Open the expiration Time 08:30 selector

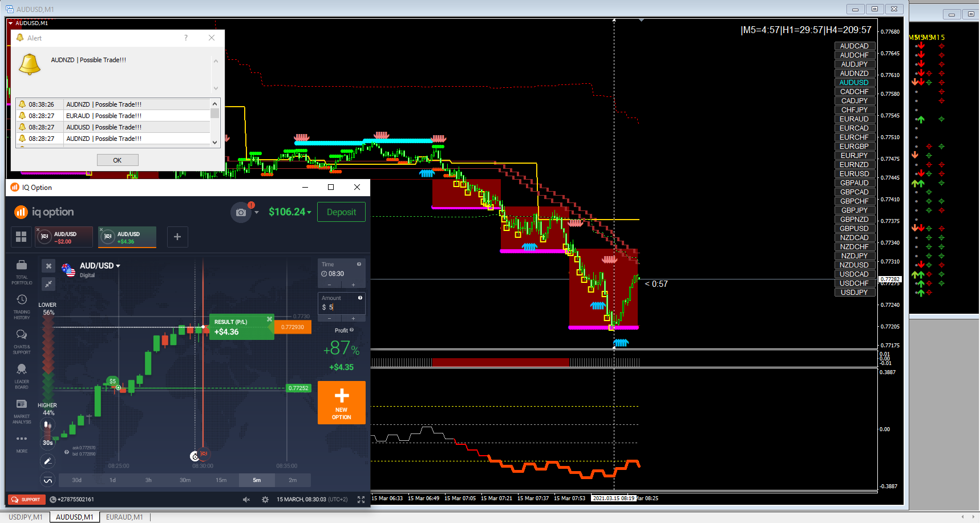pos(341,274)
